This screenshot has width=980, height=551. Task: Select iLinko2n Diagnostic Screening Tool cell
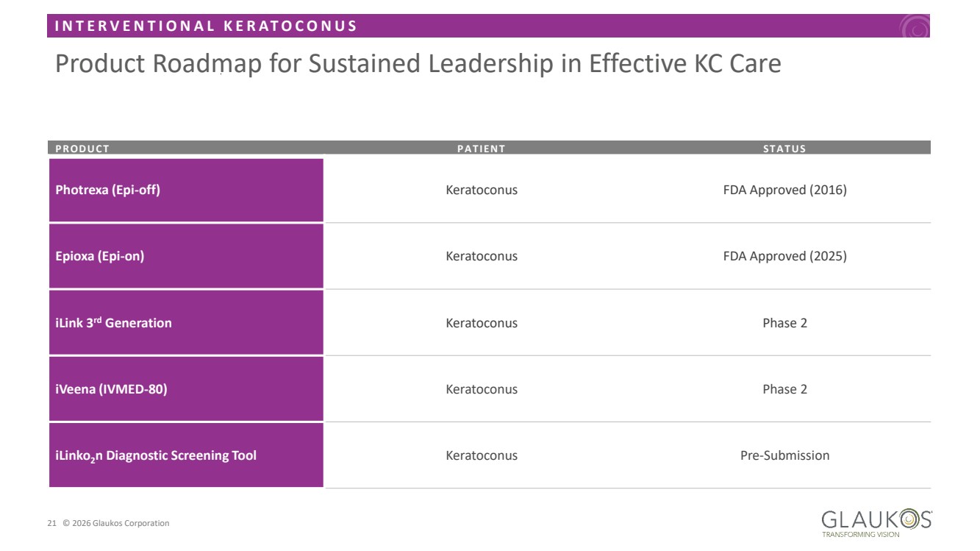pyautogui.click(x=186, y=455)
